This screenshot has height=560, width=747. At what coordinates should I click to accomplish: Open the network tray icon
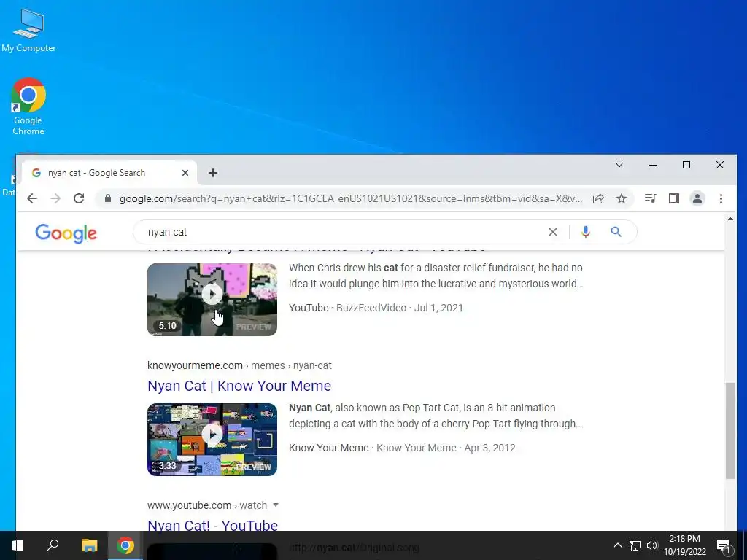tap(635, 545)
